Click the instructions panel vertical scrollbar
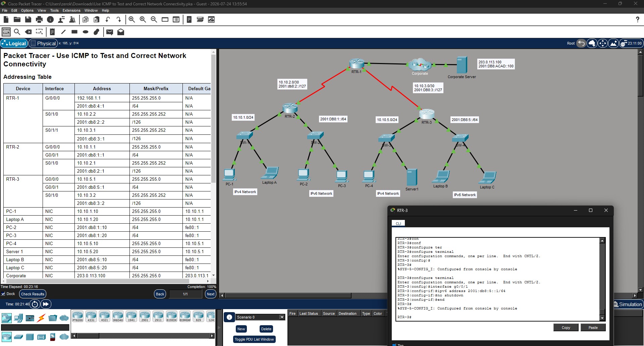The height and width of the screenshot is (346, 644). (213, 164)
